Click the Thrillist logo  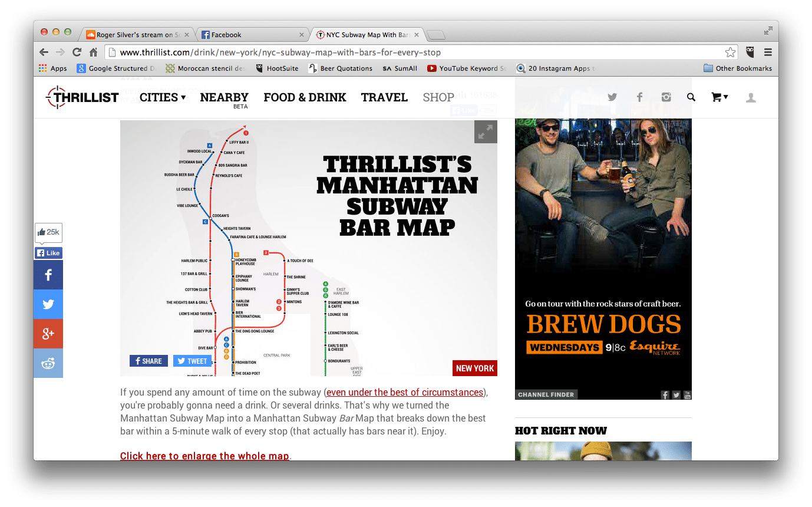click(83, 97)
